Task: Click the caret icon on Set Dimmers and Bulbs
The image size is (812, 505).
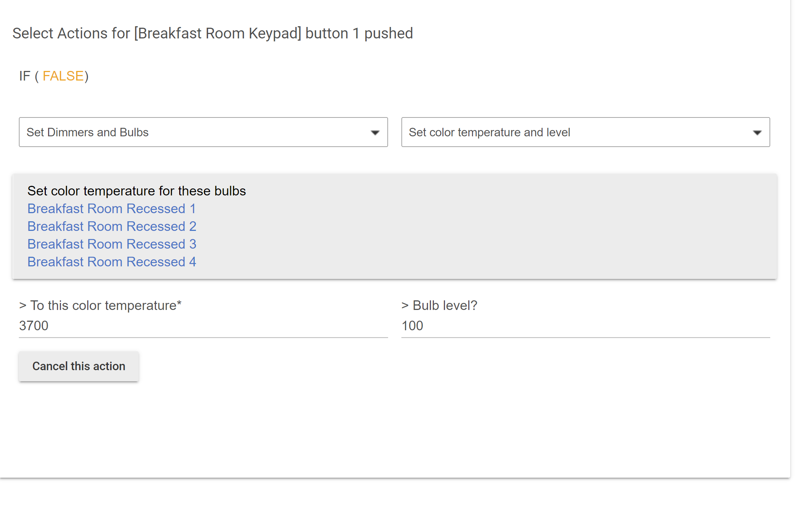Action: (375, 133)
